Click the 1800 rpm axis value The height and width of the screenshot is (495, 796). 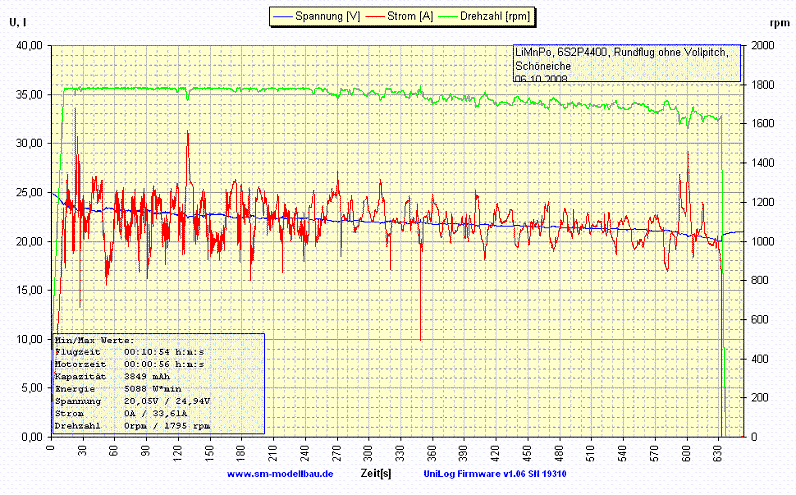pyautogui.click(x=763, y=84)
